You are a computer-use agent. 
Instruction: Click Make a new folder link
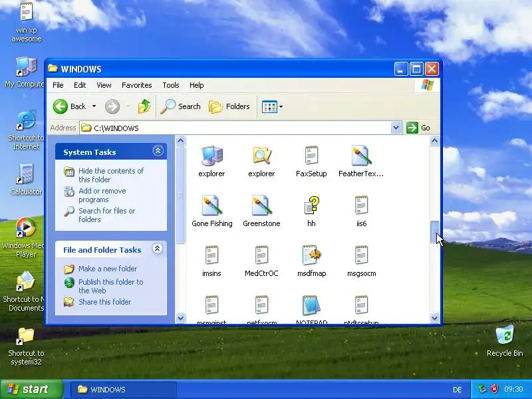pyautogui.click(x=108, y=269)
